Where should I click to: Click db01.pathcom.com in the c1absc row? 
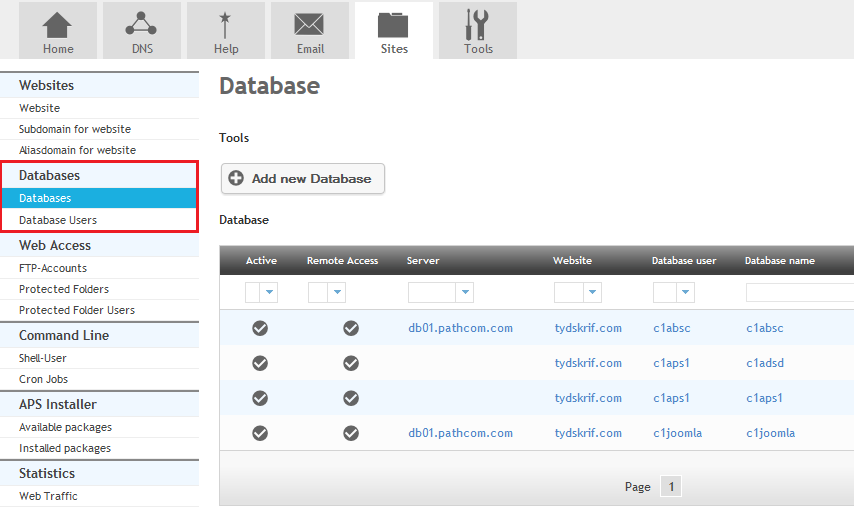[x=460, y=328]
